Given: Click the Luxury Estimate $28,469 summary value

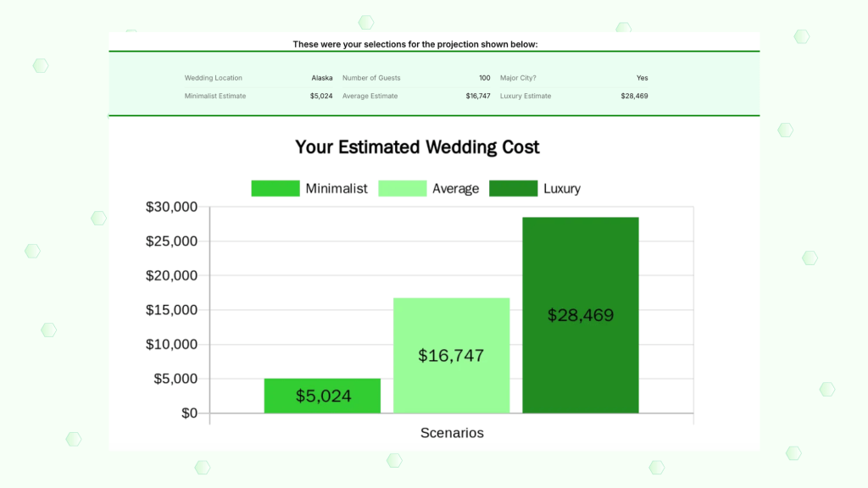Looking at the screenshot, I should (x=634, y=96).
